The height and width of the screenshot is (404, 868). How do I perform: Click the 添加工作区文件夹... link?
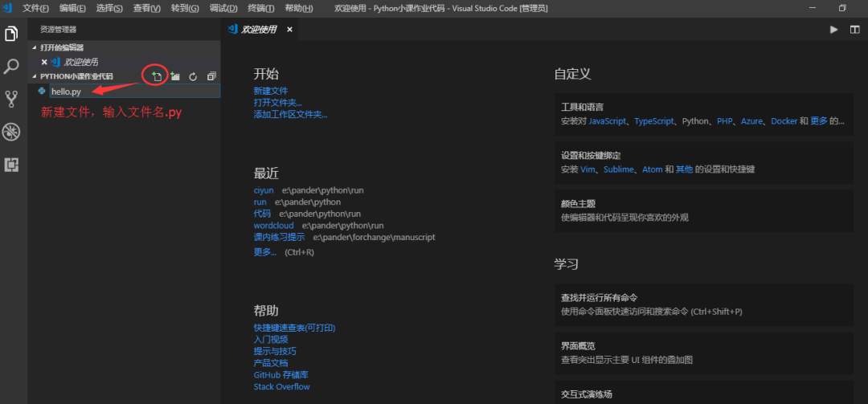coord(291,115)
